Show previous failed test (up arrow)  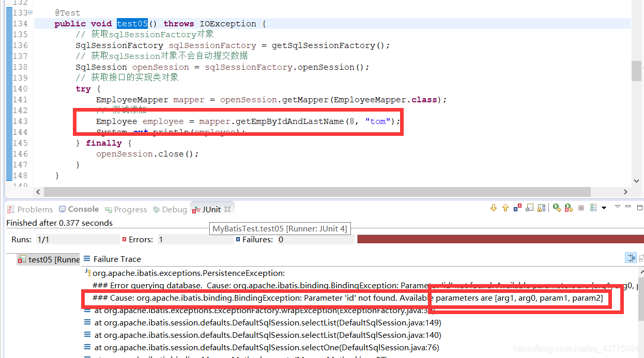[505, 208]
